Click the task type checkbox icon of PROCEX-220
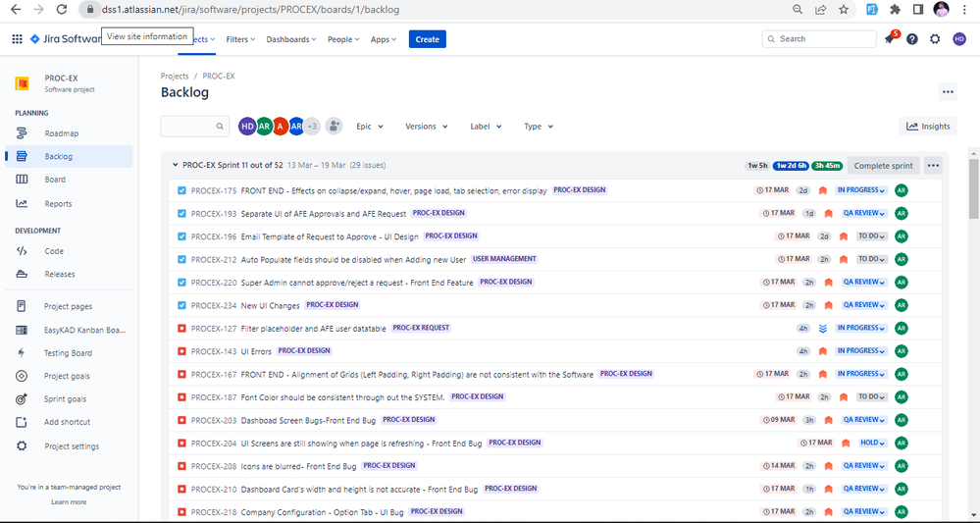This screenshot has width=980, height=523. click(181, 283)
